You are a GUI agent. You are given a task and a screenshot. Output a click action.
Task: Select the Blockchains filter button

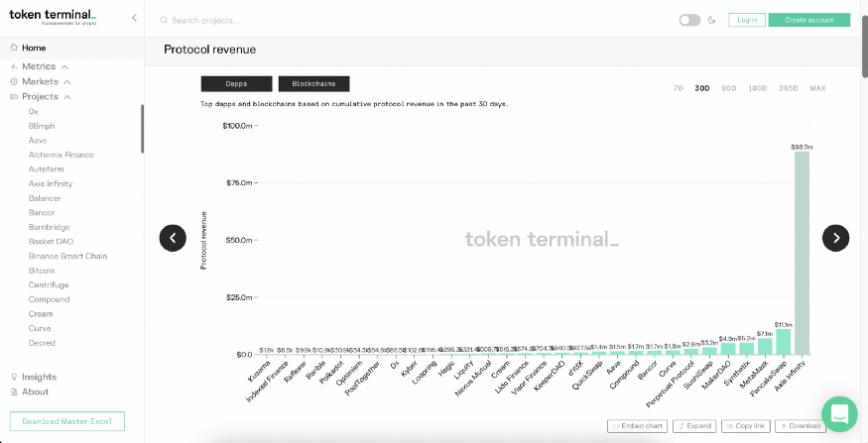(313, 84)
